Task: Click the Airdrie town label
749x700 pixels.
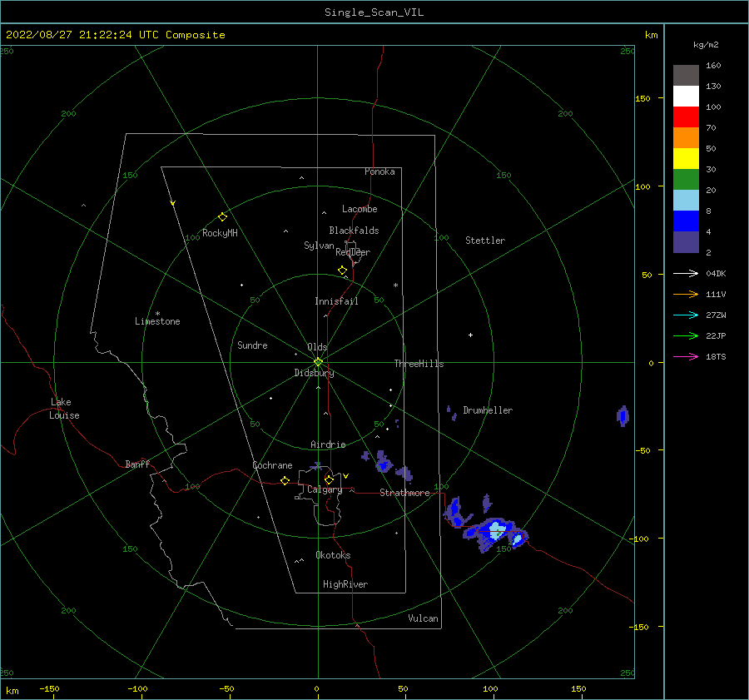Action: (328, 444)
